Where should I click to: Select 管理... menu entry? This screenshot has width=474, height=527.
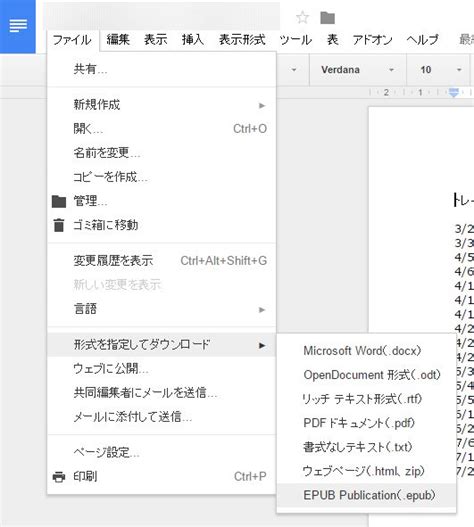162,201
